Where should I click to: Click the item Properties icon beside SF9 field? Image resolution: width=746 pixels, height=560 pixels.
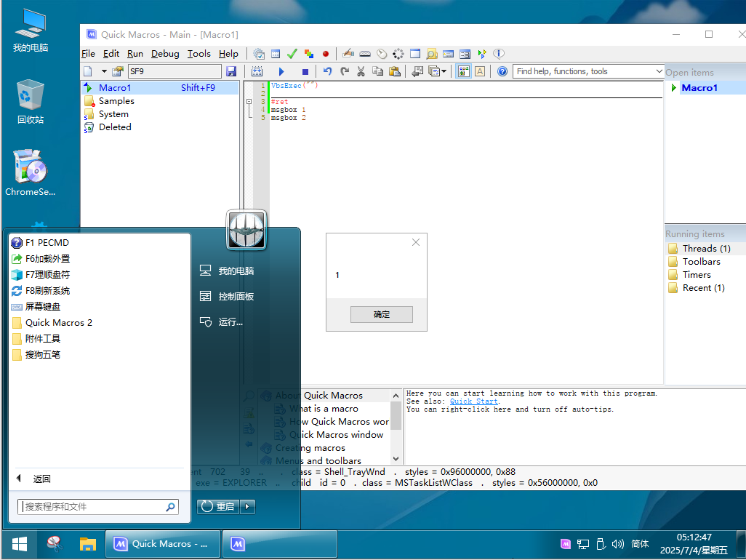tap(118, 71)
